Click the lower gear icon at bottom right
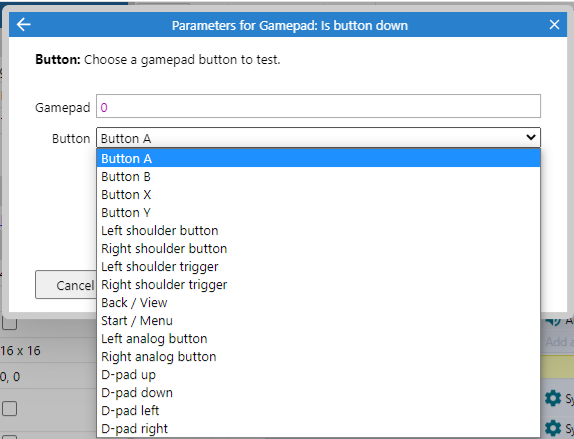 pos(553,428)
